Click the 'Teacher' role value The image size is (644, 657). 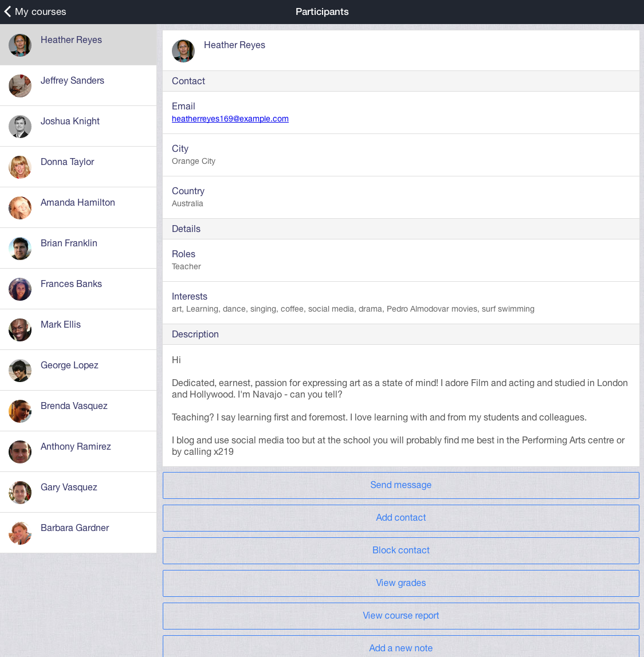click(186, 266)
